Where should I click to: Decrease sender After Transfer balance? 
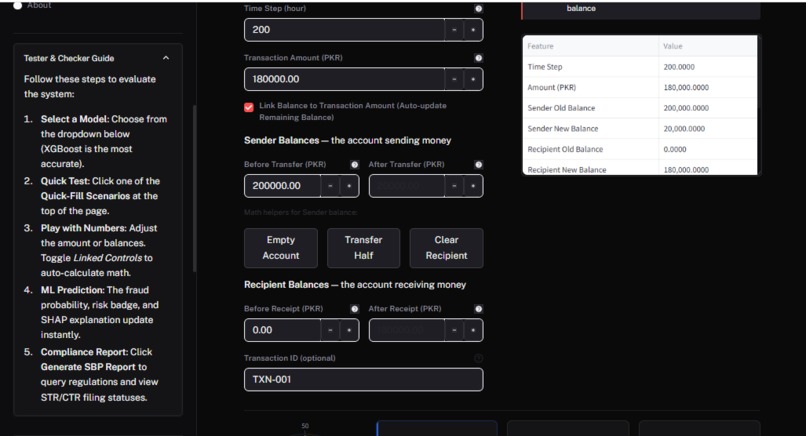click(454, 186)
